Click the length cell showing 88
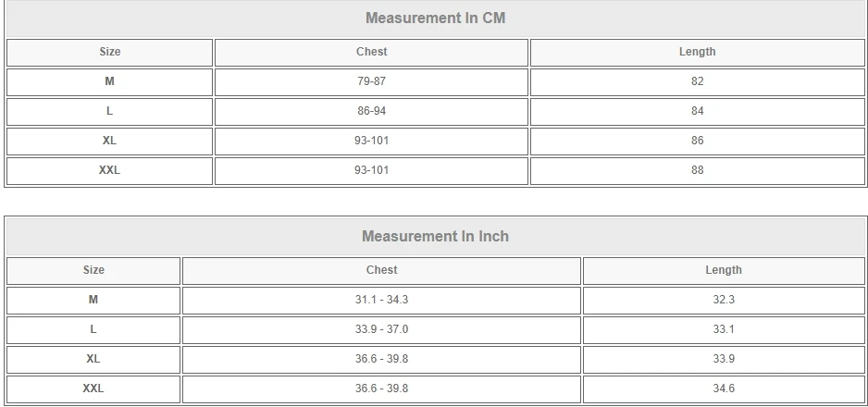Image resolution: width=868 pixels, height=407 pixels. tap(697, 170)
